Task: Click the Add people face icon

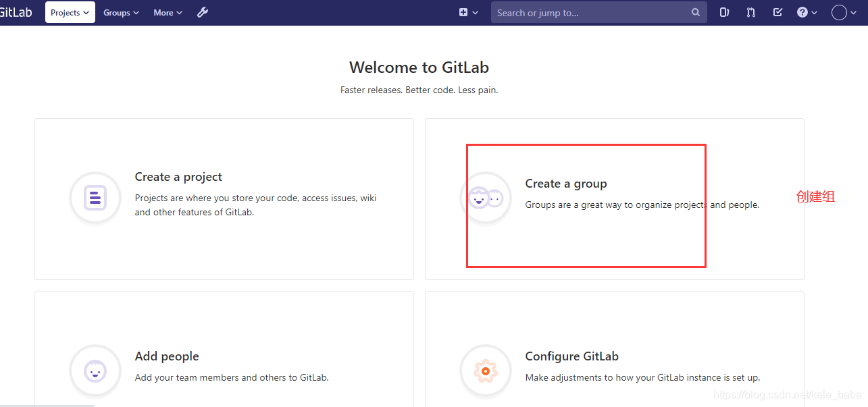Action: pyautogui.click(x=95, y=371)
